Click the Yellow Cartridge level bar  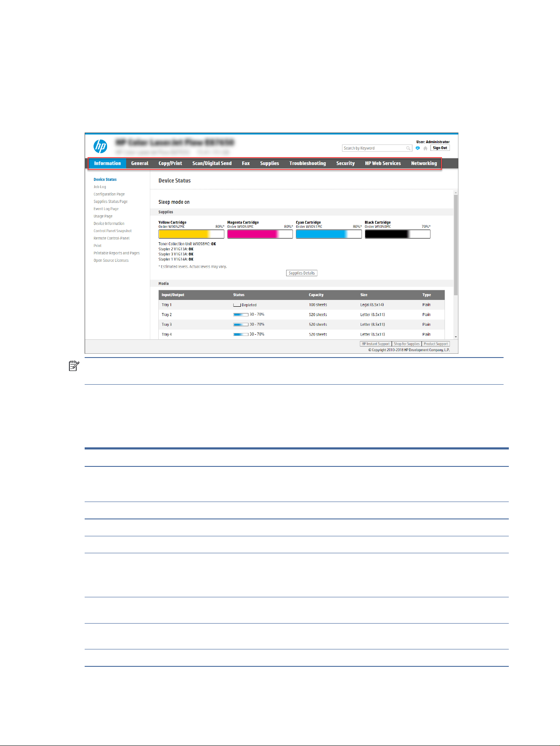coord(191,234)
